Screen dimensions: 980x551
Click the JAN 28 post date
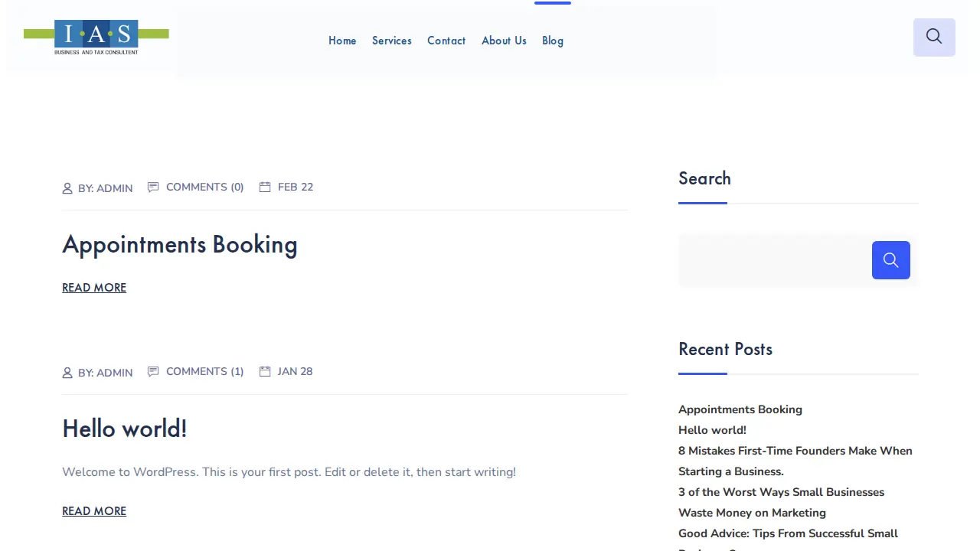tap(296, 371)
